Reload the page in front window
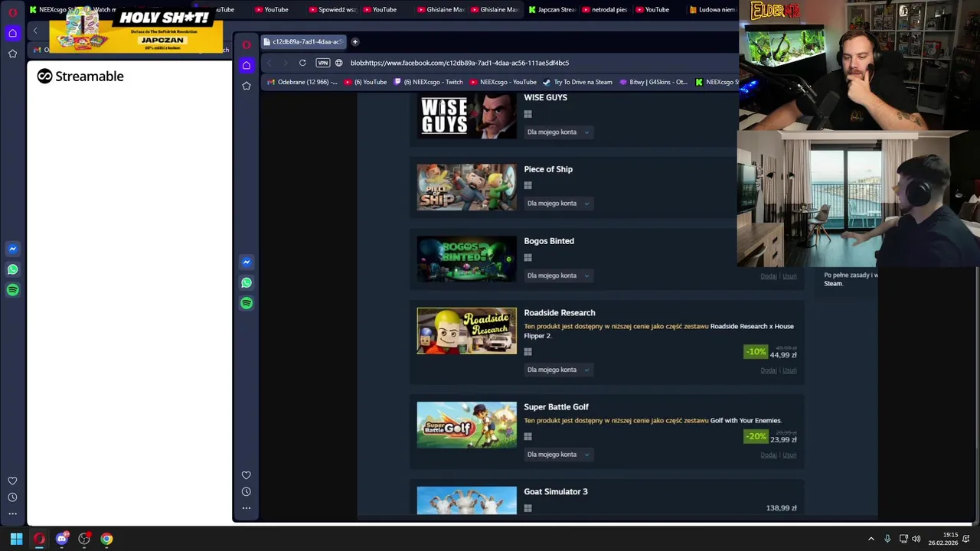 [302, 63]
